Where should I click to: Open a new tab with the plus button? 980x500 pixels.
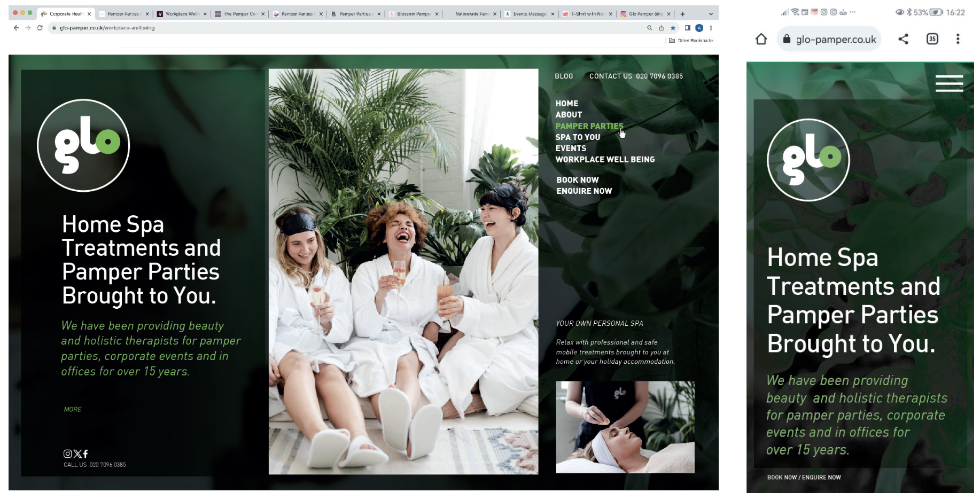[682, 14]
